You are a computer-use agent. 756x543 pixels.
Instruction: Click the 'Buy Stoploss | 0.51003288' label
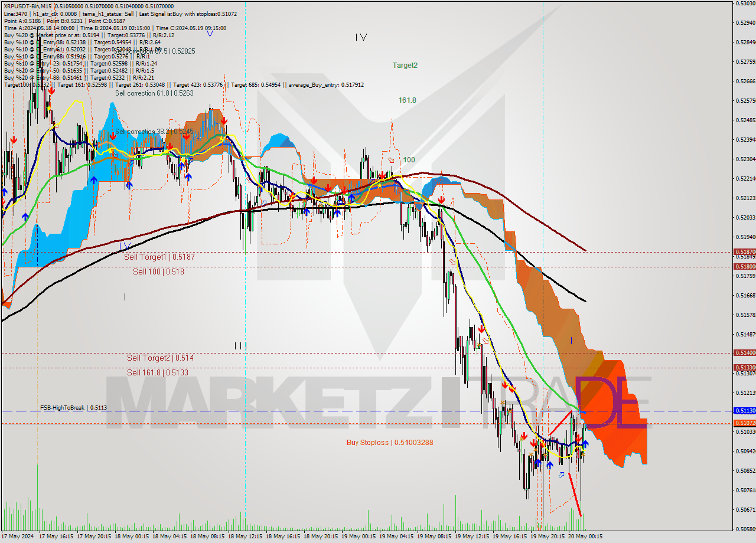coord(390,442)
